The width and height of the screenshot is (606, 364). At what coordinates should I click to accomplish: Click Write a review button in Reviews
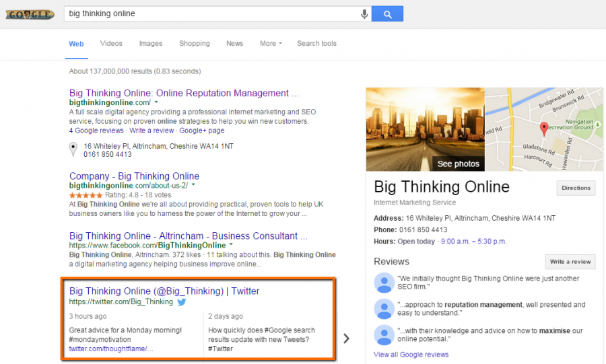coord(570,262)
